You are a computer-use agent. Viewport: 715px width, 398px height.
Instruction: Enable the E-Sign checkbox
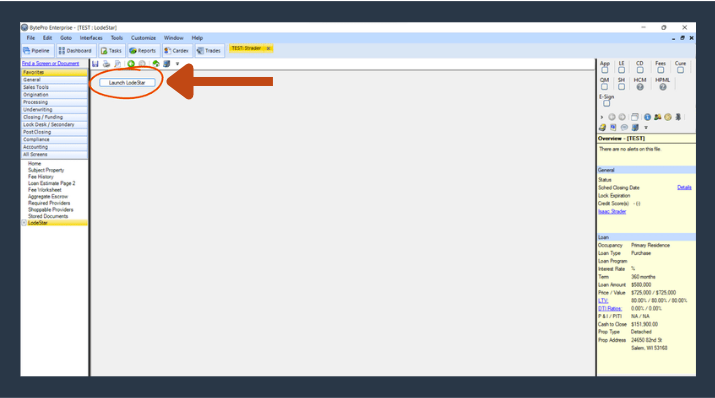pos(606,103)
